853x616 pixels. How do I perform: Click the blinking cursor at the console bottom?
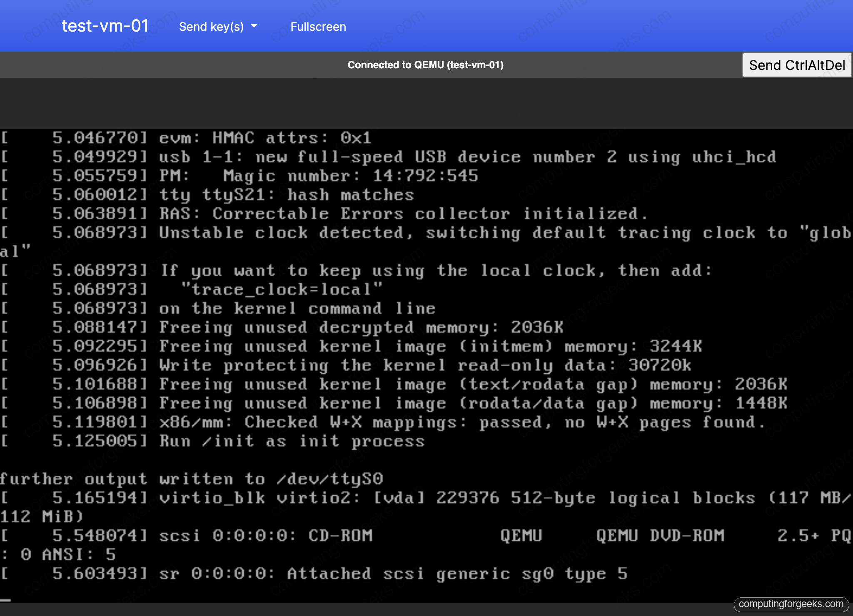pyautogui.click(x=5, y=600)
